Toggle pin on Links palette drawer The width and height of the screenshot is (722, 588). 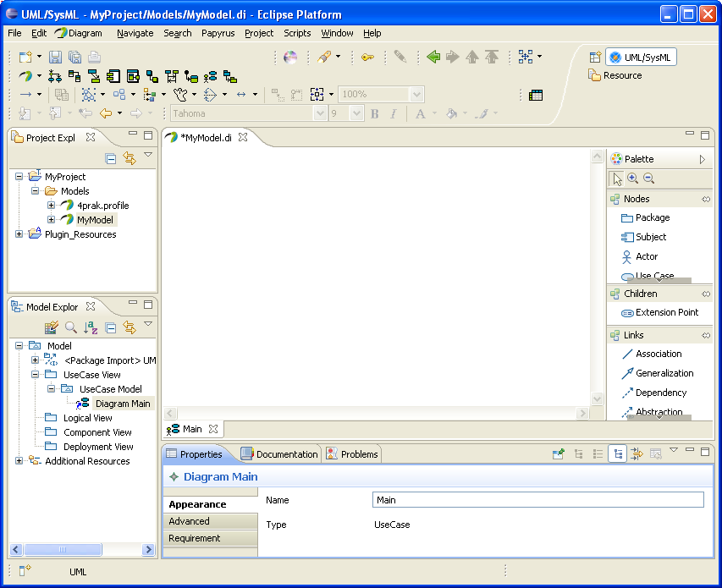tap(706, 335)
